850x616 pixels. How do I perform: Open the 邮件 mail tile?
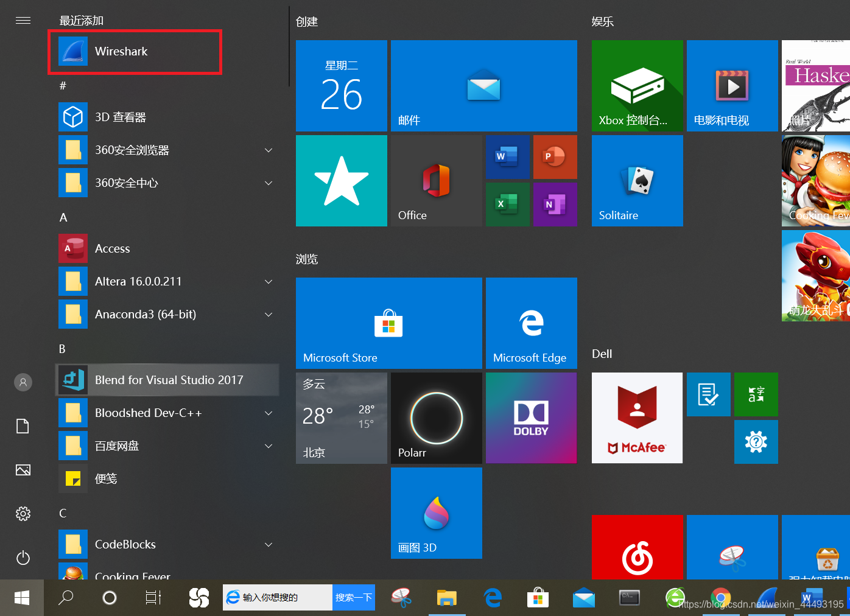point(484,86)
